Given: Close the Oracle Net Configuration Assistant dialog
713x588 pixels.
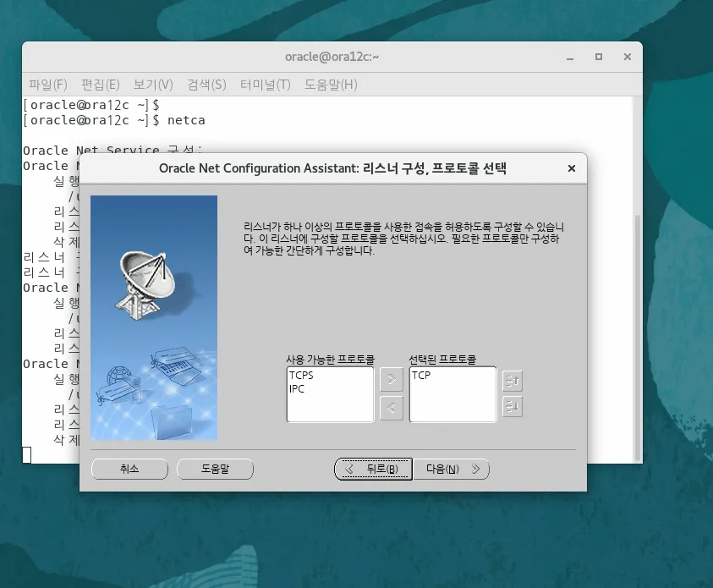Looking at the screenshot, I should (x=572, y=168).
